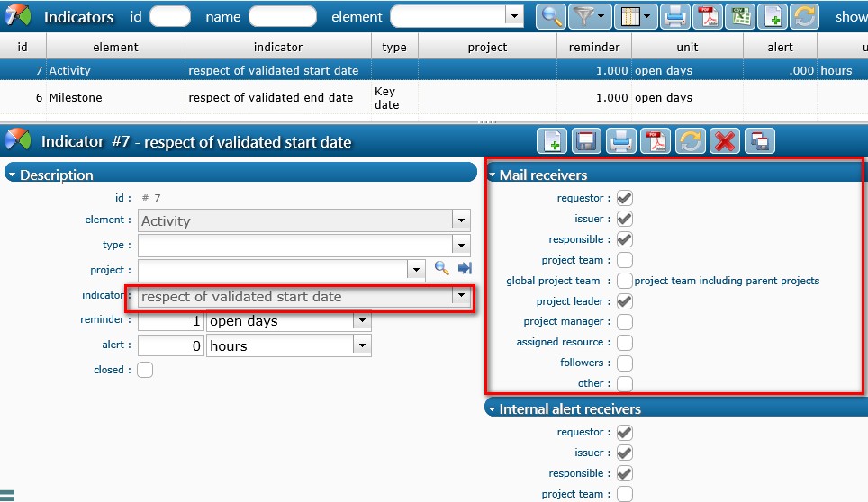Print the indicators list
Screen dimensions: 868x502
[x=674, y=16]
